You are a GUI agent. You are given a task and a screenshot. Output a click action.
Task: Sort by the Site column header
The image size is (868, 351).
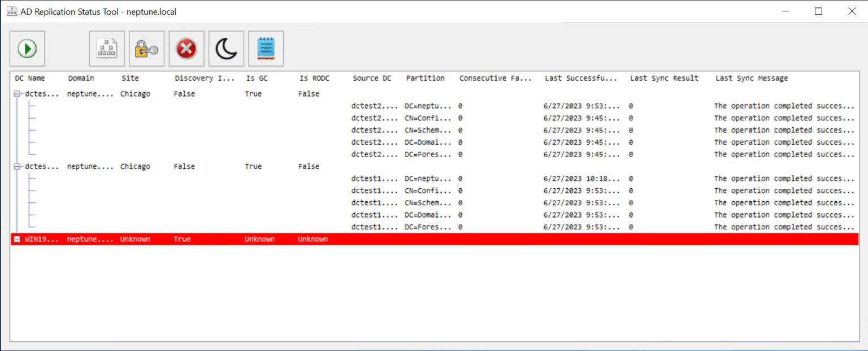[x=130, y=78]
